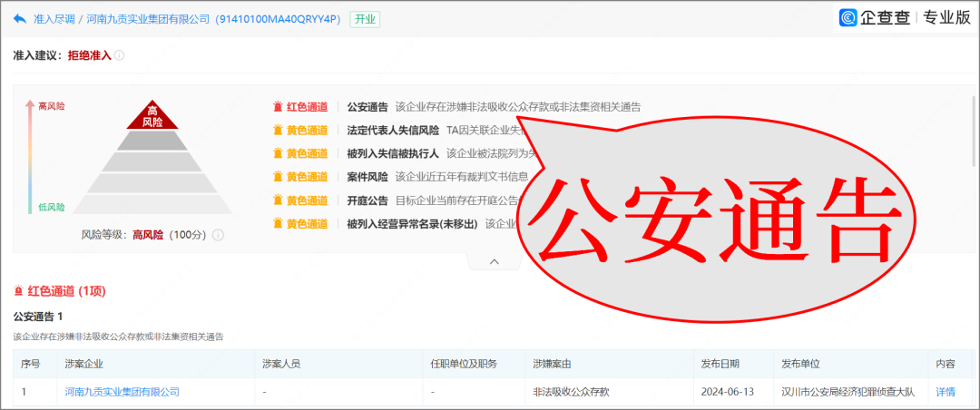Click the 非法吸收公众存款 cell
980x410 pixels.
click(571, 392)
